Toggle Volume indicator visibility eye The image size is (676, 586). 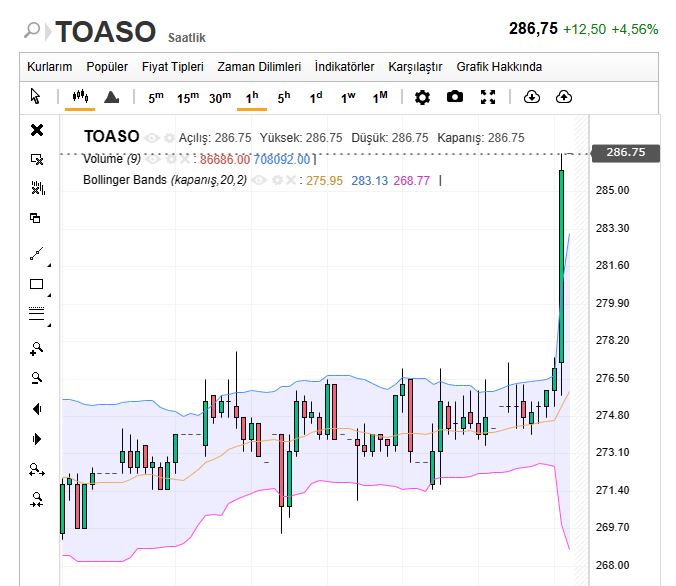153,159
